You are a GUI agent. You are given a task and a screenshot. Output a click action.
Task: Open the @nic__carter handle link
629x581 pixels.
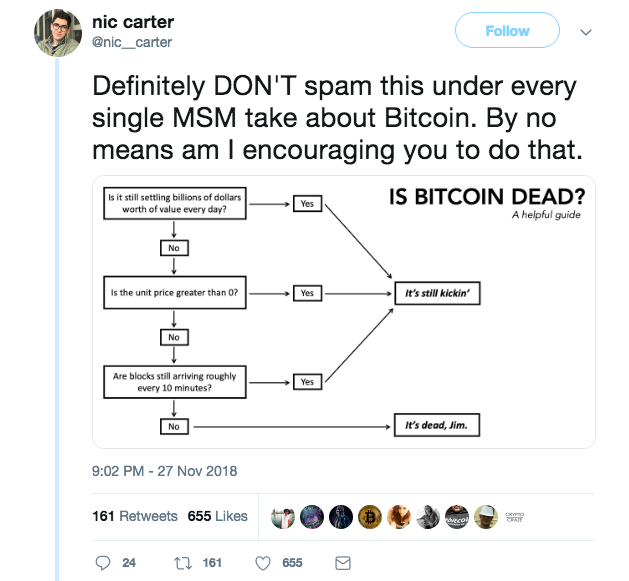[131, 42]
